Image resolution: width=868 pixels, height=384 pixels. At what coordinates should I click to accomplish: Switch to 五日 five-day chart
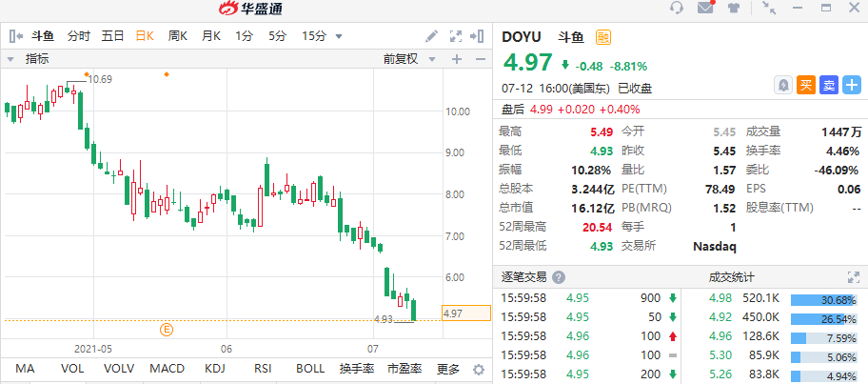point(112,36)
